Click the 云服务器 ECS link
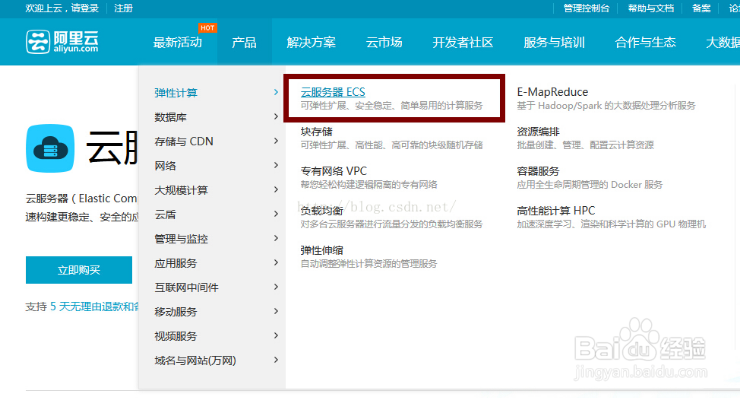Screen dimensions: 749x398 [x=333, y=92]
